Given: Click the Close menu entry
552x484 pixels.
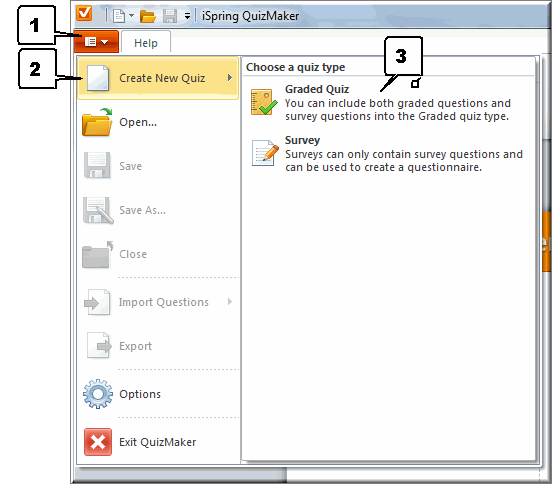Looking at the screenshot, I should 158,254.
